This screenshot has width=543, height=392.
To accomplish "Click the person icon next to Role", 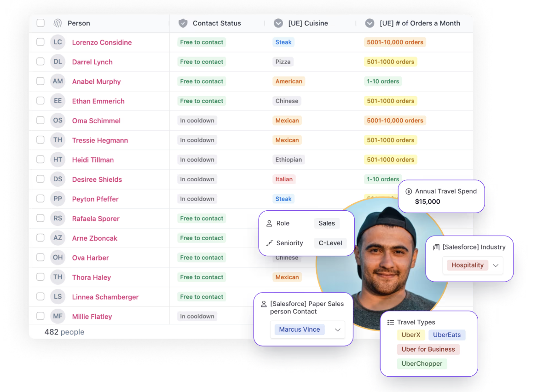I will point(269,223).
